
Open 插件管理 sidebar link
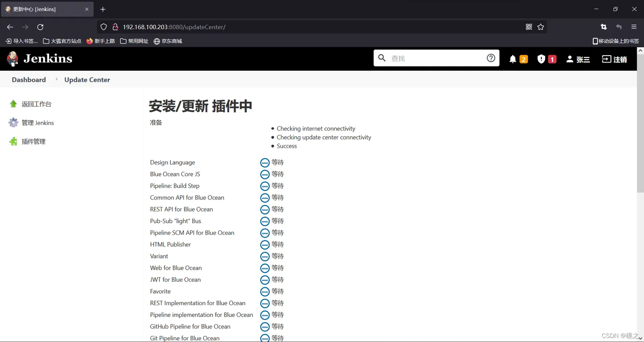(34, 142)
